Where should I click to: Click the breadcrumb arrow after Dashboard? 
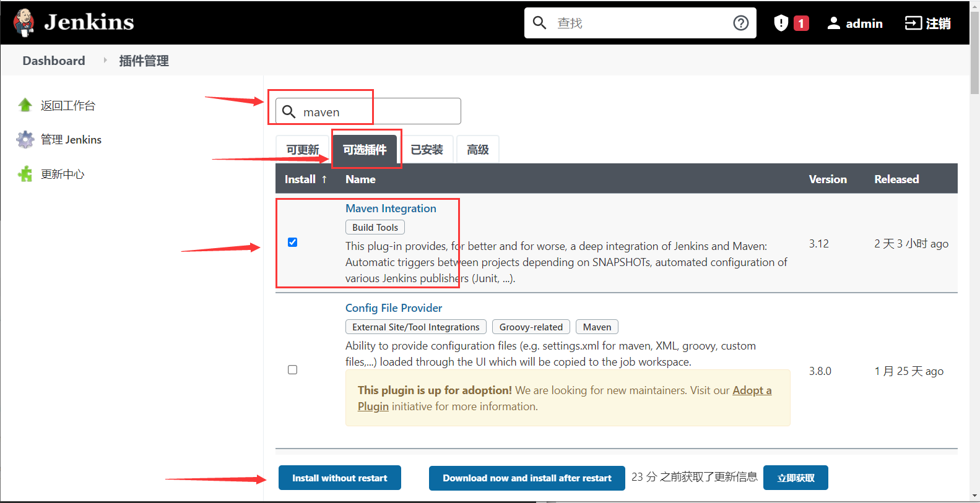pyautogui.click(x=105, y=60)
